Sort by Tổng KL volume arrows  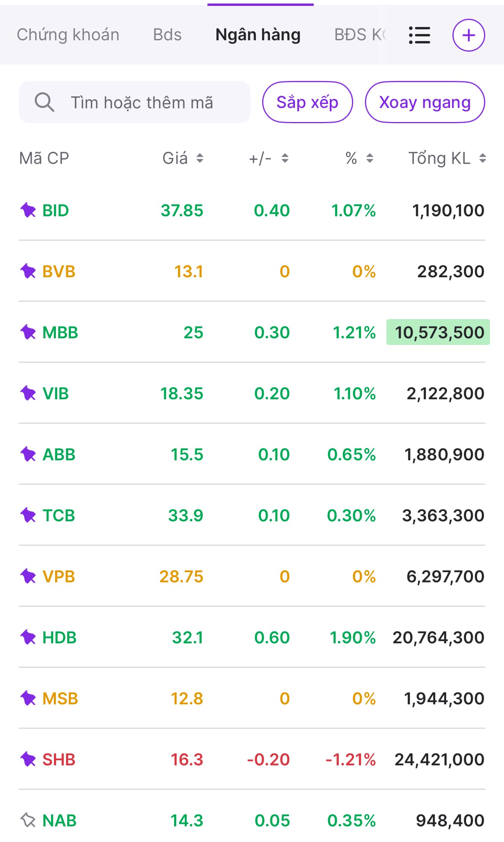[483, 158]
